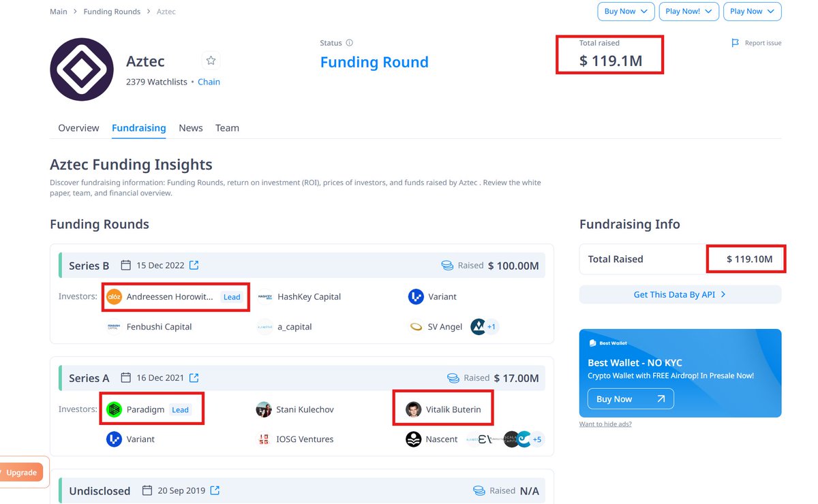
Task: Click 2379 Watchlists text
Action: pos(157,82)
